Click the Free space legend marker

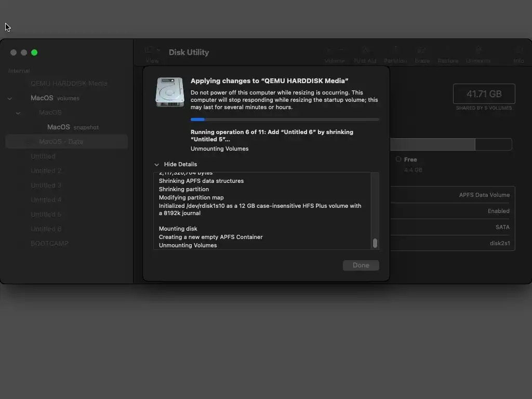[x=398, y=159]
